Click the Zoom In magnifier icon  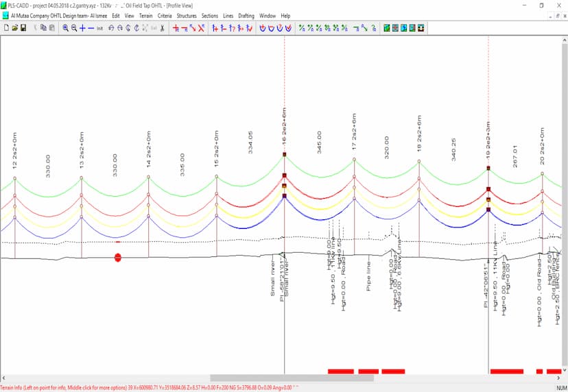(x=66, y=28)
